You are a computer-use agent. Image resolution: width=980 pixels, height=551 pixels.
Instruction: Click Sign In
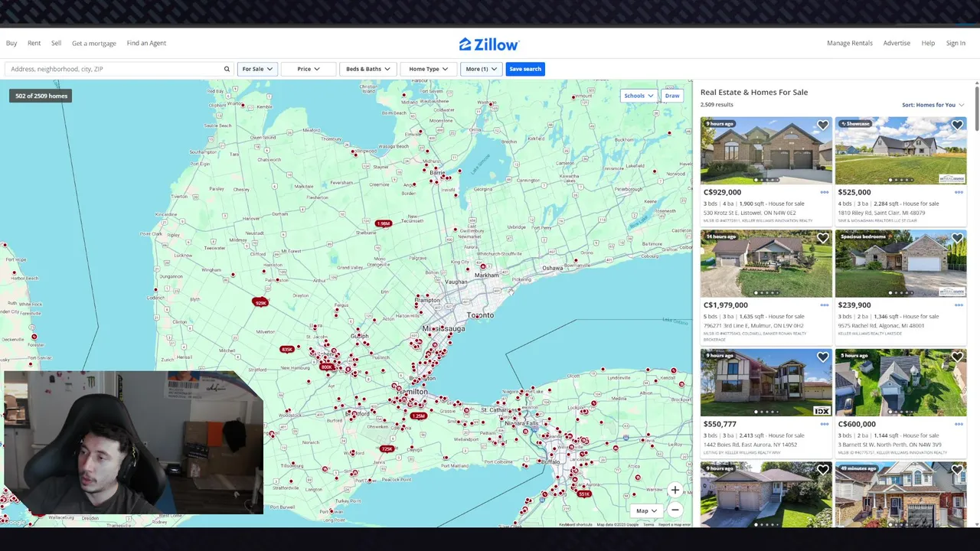(955, 43)
